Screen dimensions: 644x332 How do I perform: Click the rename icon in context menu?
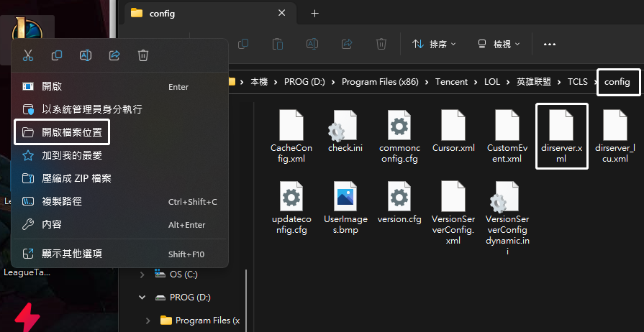tap(86, 55)
